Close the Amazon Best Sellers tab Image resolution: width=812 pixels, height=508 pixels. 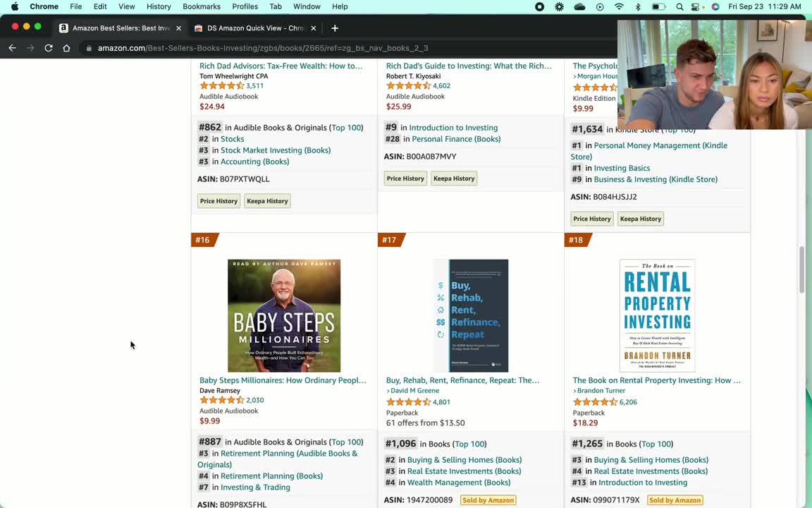(x=178, y=28)
